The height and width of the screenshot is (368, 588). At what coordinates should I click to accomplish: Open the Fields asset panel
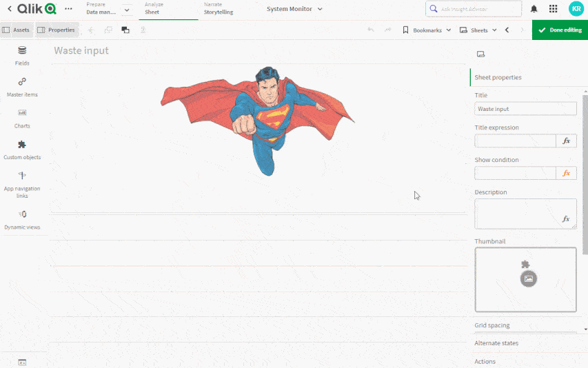[x=22, y=55]
